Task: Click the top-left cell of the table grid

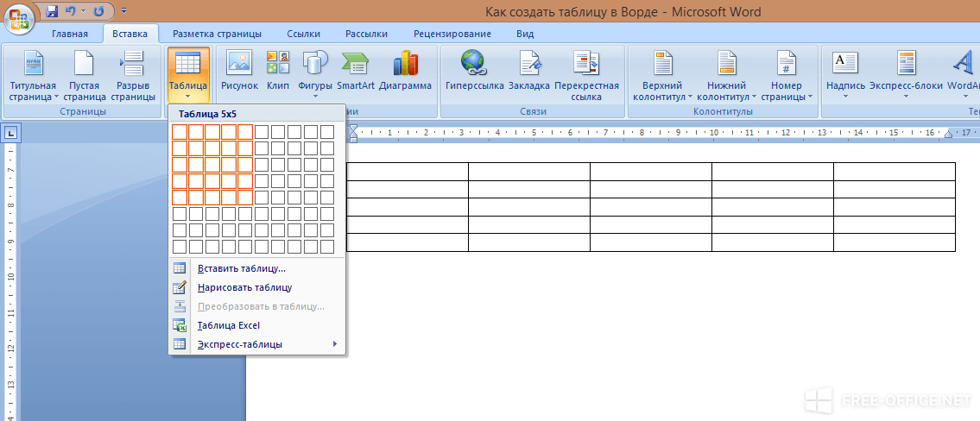Action: point(180,132)
